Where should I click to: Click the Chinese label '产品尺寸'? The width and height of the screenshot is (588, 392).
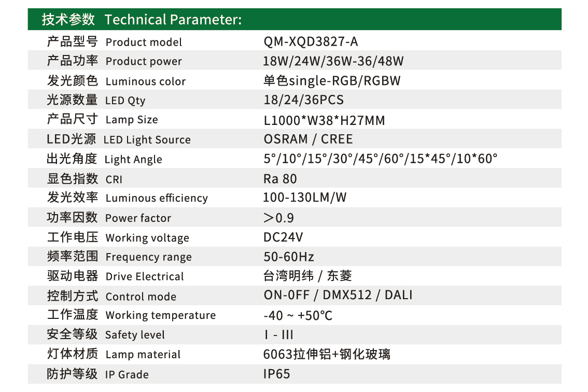coord(73,119)
